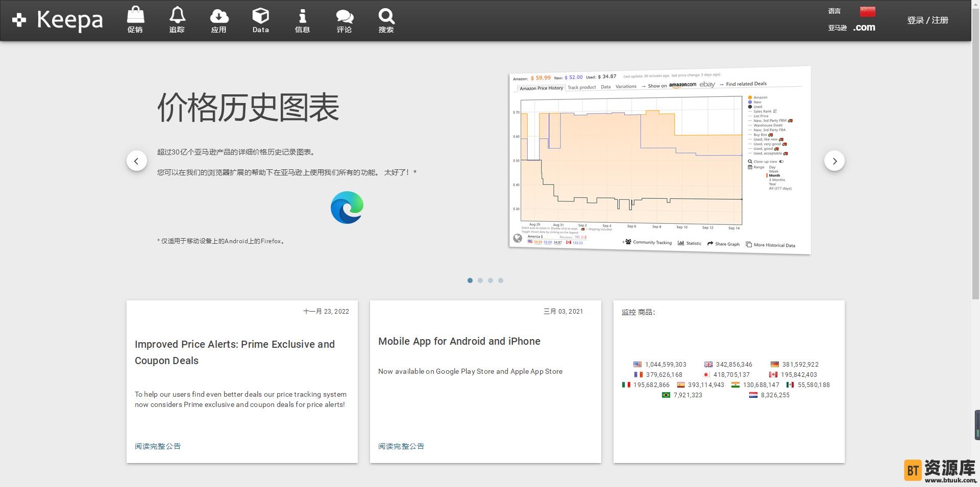
Task: Click France flag with 379,626,168 count
Action: pos(658,375)
